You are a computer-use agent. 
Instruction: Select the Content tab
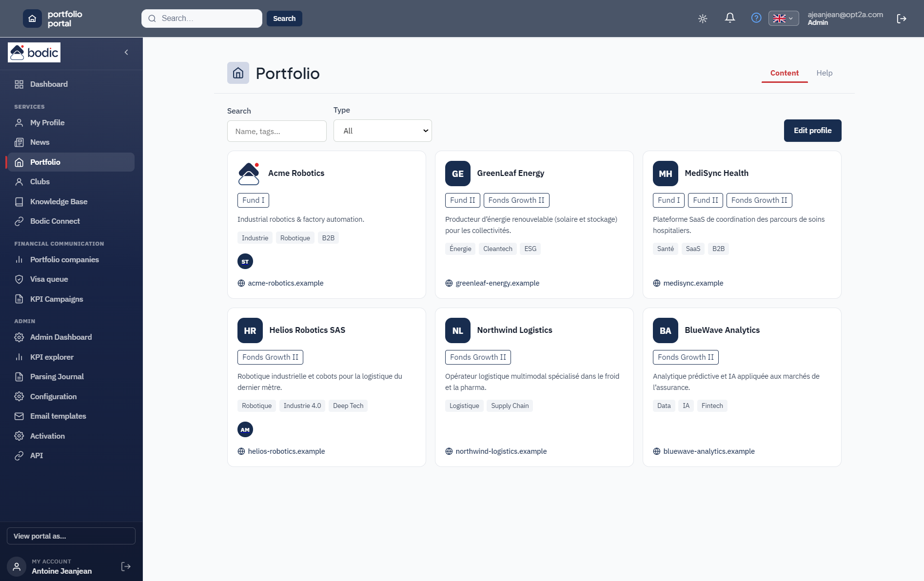point(785,73)
